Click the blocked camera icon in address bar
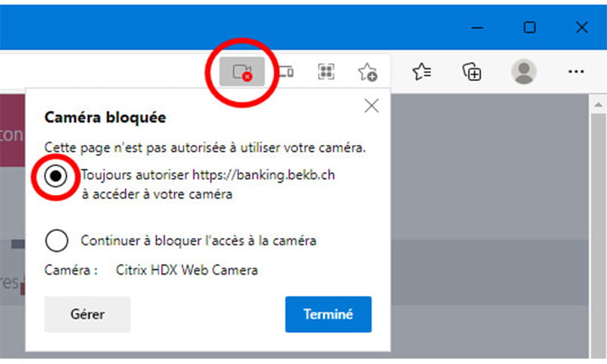 point(242,71)
